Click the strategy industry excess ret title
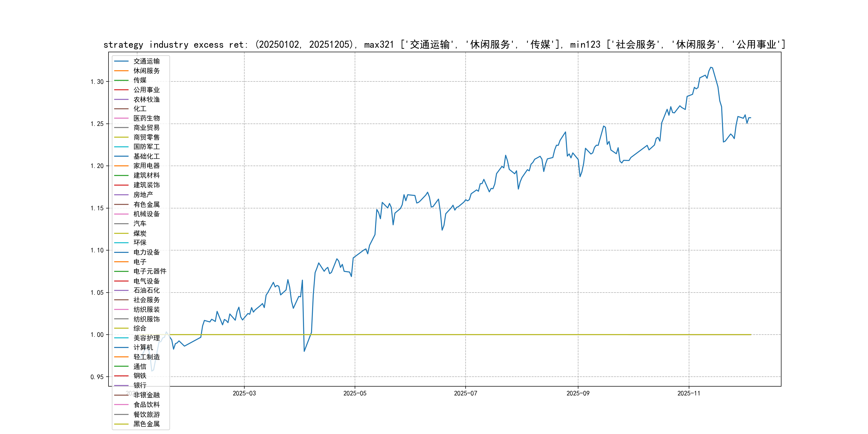The height and width of the screenshot is (434, 868). click(444, 44)
